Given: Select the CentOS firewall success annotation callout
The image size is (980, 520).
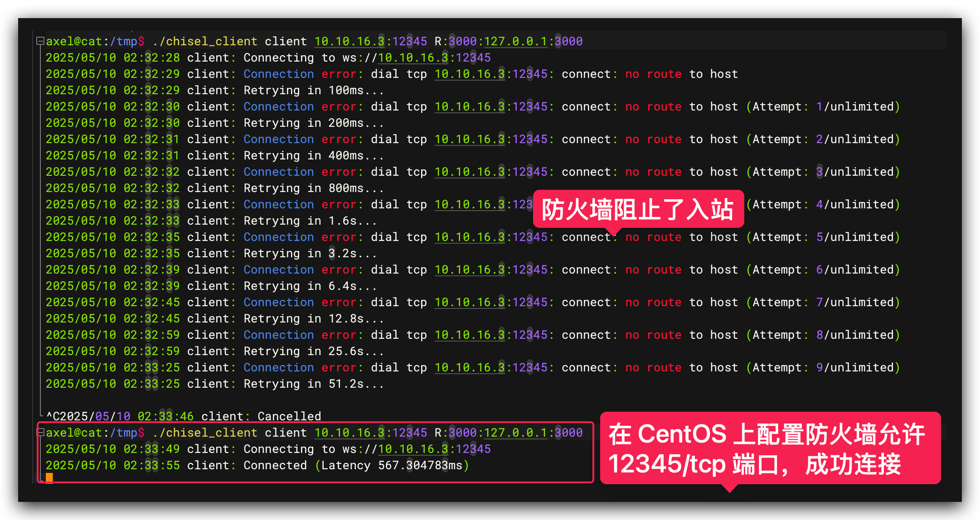Looking at the screenshot, I should coord(771,449).
